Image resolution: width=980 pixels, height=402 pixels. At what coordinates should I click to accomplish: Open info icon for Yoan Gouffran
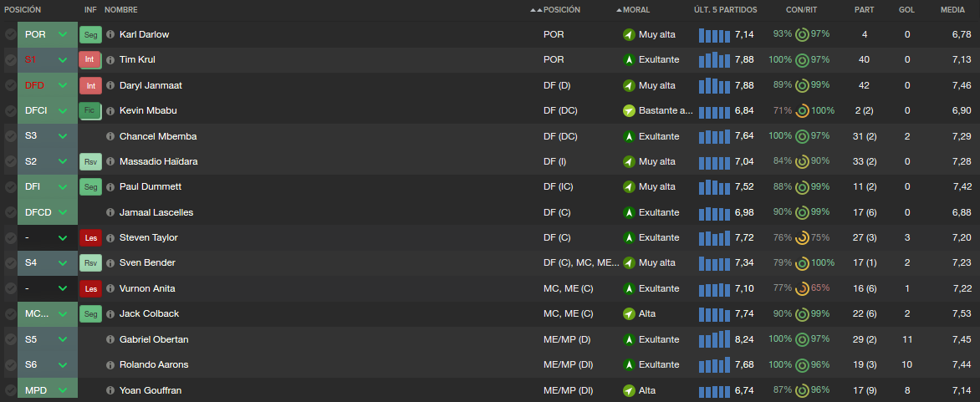point(110,391)
